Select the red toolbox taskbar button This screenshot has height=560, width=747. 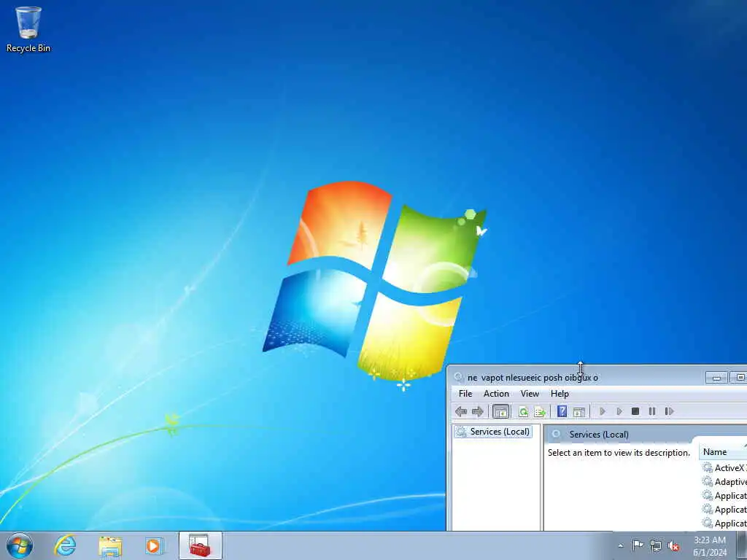201,545
